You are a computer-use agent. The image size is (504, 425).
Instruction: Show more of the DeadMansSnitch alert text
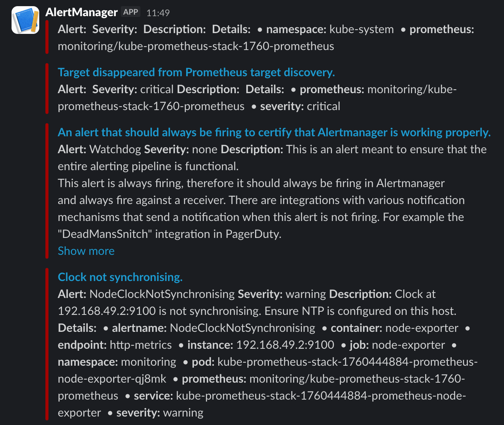pos(86,251)
